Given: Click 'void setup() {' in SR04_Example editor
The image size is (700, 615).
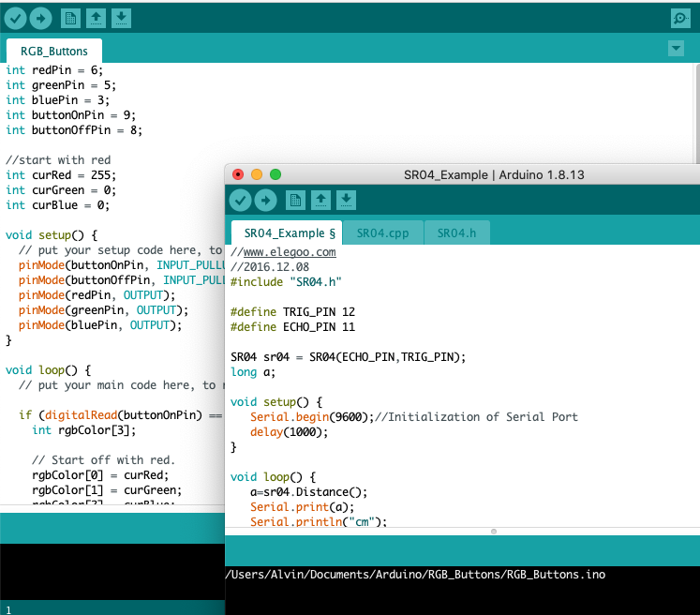Looking at the screenshot, I should point(276,402).
